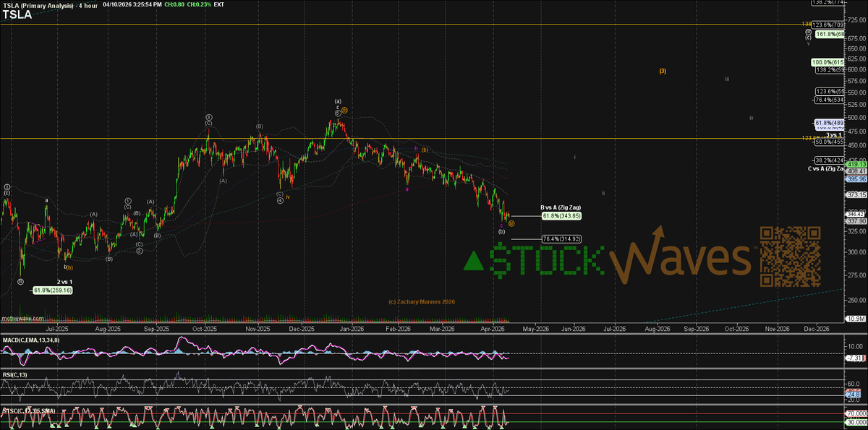
Task: Click the circled orange iv wave marker
Action: tap(511, 224)
